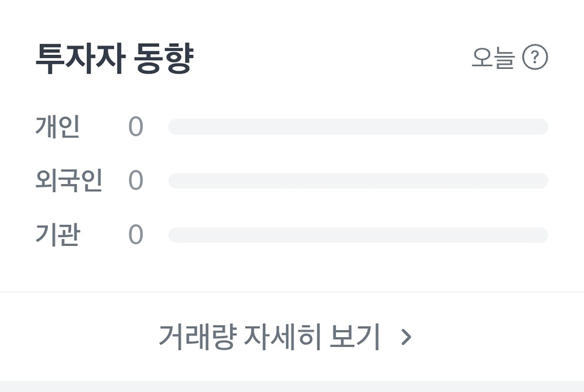Click the 투자자 동향 heading

click(114, 59)
